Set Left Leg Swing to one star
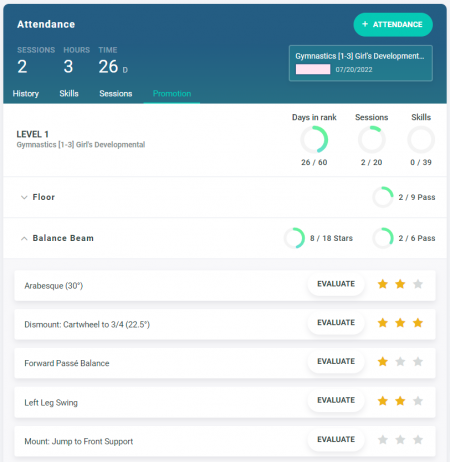Viewport: 450px width, 462px height. coord(383,400)
